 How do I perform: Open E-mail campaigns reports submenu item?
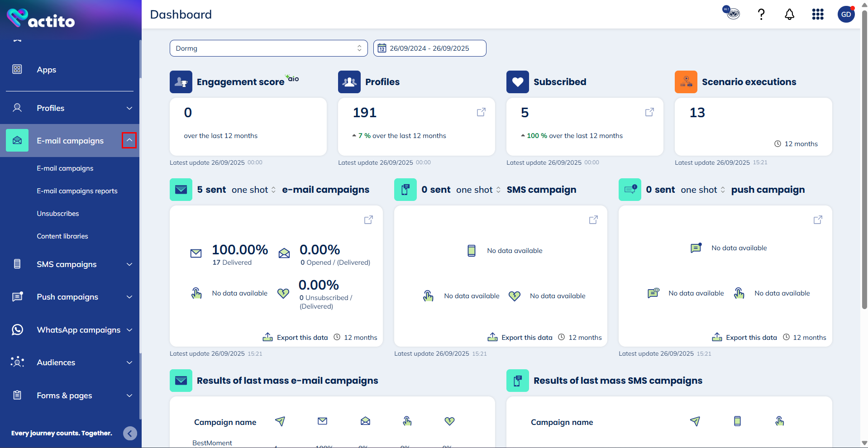(77, 191)
